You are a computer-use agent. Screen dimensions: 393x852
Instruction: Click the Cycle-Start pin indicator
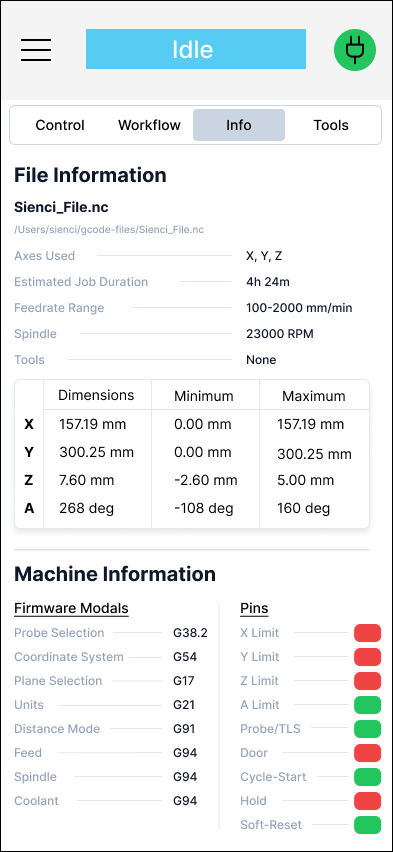(367, 776)
